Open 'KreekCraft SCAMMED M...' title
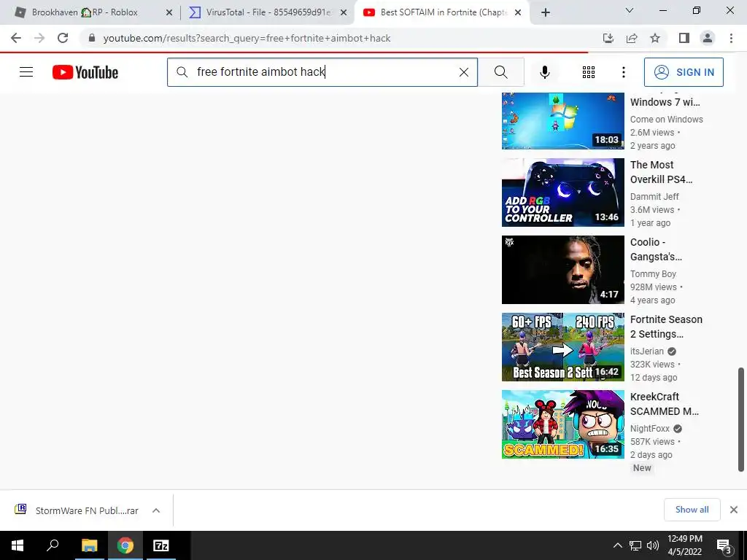 [x=664, y=404]
